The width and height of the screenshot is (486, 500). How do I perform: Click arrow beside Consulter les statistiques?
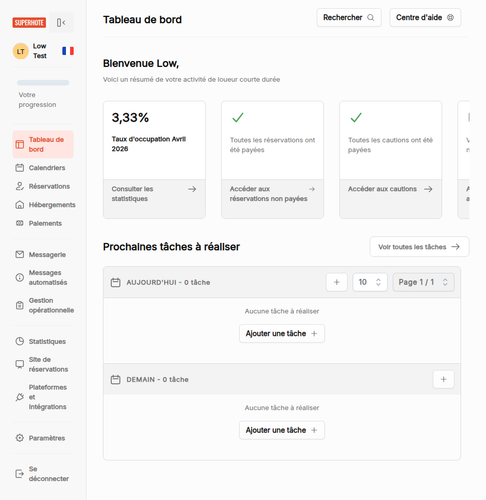[x=192, y=189]
